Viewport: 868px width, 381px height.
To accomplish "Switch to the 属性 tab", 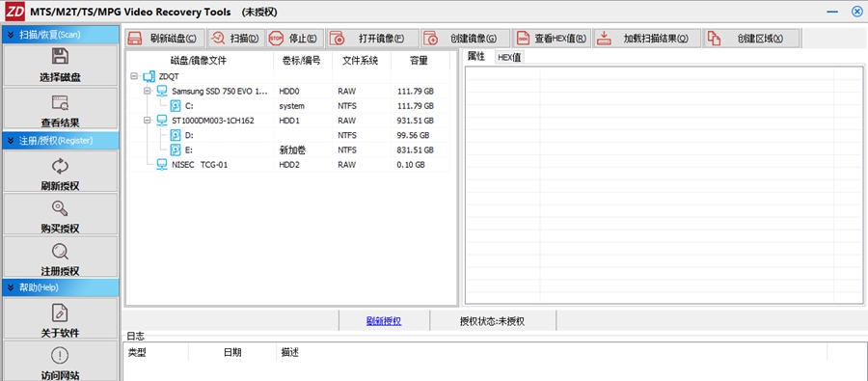I will tap(476, 56).
